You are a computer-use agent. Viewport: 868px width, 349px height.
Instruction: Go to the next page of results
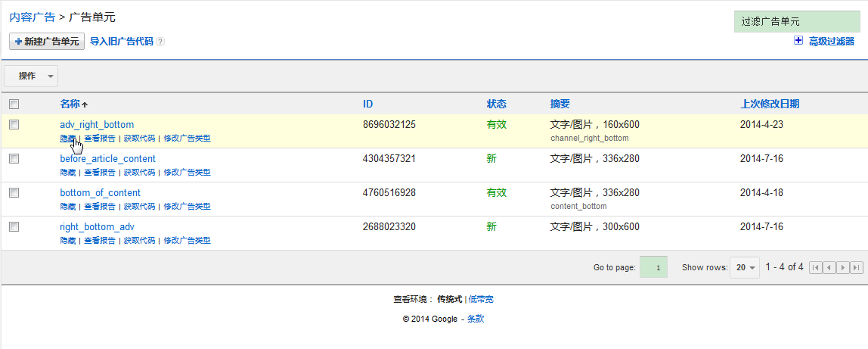(843, 267)
